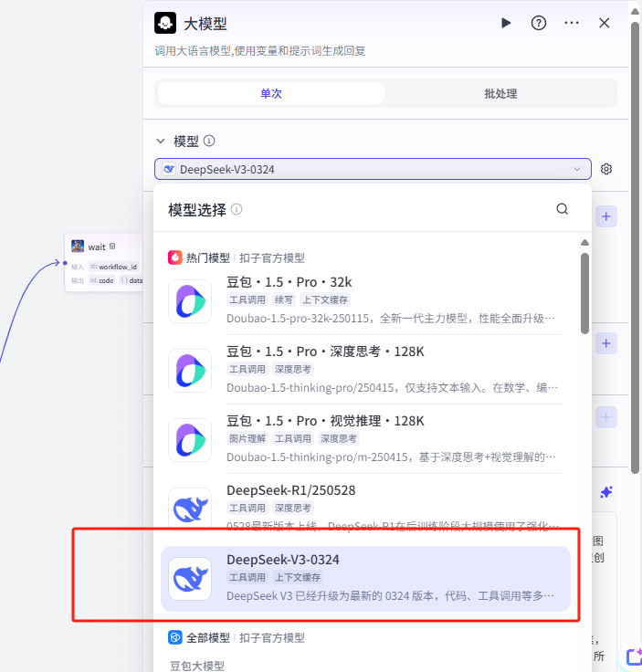Click the panel's outer scrollbar thumb
Screen dimensions: 642x672
[x=635, y=247]
